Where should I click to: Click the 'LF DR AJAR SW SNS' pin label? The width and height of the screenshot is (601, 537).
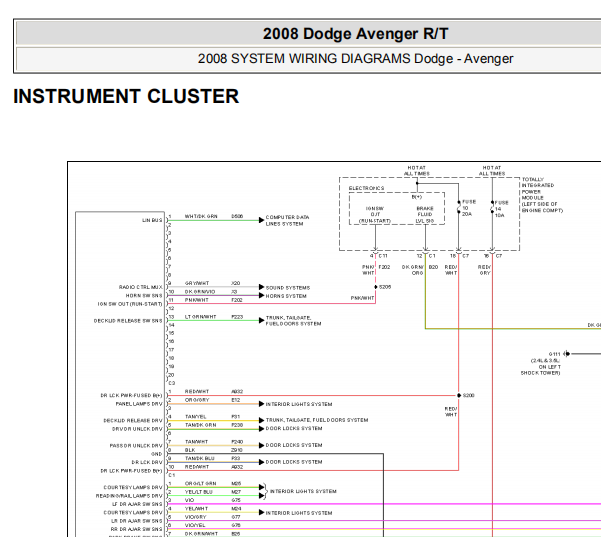[137, 504]
